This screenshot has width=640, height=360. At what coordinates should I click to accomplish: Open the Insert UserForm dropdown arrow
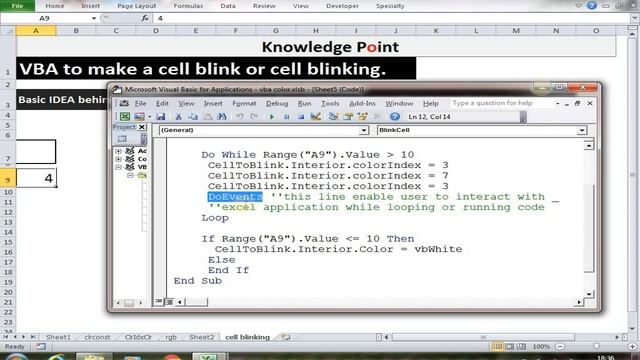[x=150, y=117]
